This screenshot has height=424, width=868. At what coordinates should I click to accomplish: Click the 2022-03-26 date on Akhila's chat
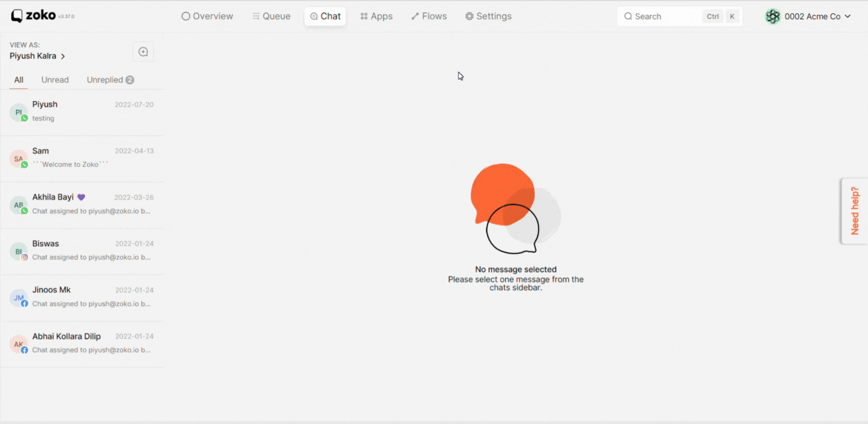point(134,197)
